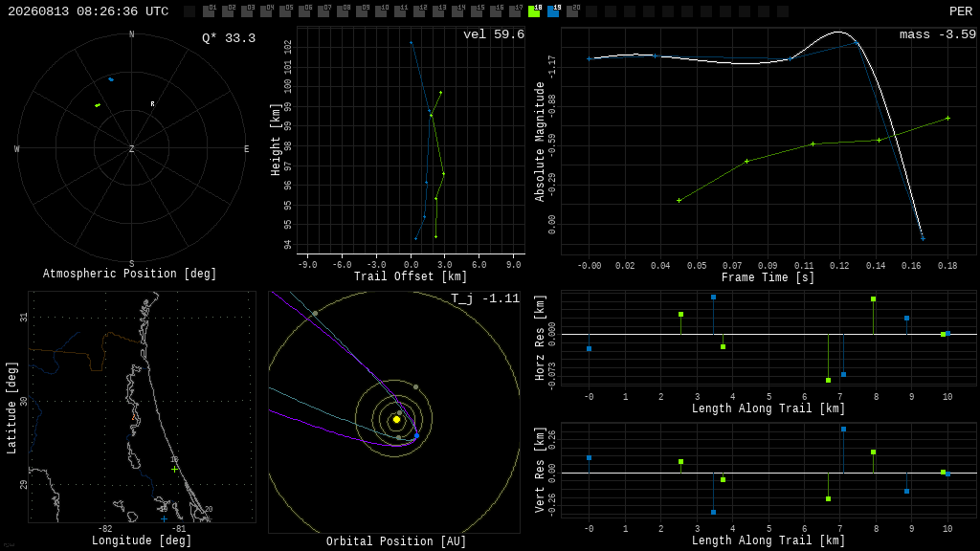Click the blue meteor dot on sky plot

pyautogui.click(x=111, y=79)
